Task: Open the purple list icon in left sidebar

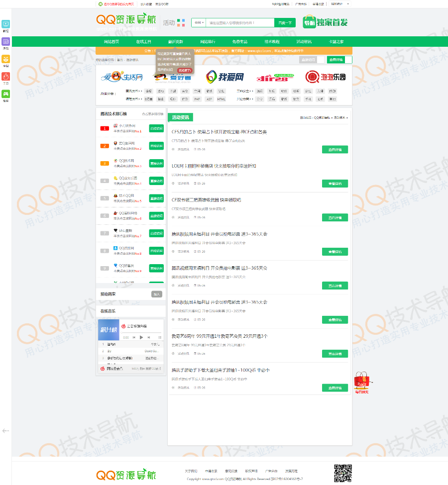Action: tap(6, 41)
